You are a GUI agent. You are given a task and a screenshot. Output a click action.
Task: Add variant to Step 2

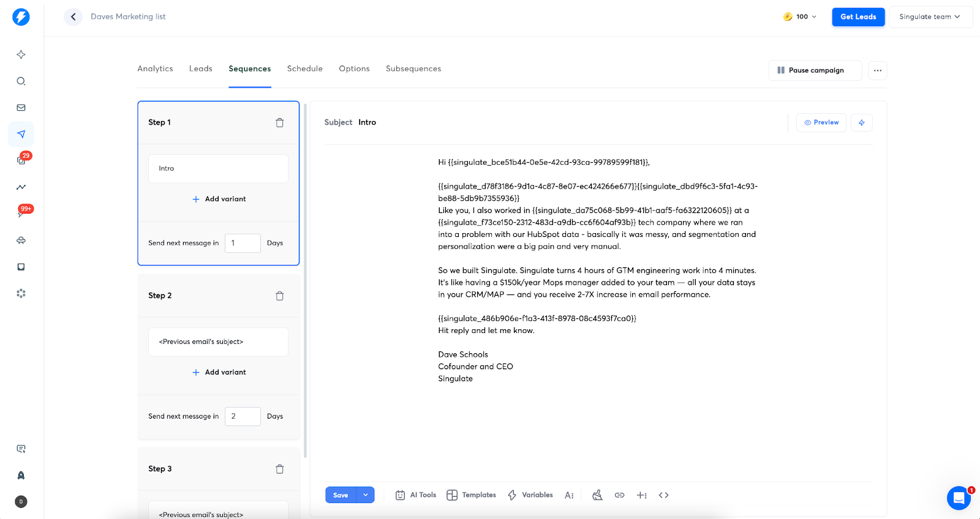219,372
